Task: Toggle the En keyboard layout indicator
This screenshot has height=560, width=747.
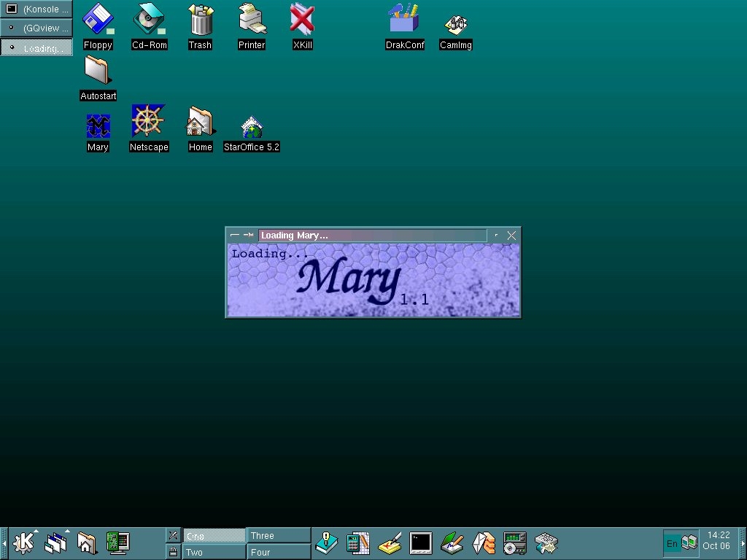Action: coord(672,543)
